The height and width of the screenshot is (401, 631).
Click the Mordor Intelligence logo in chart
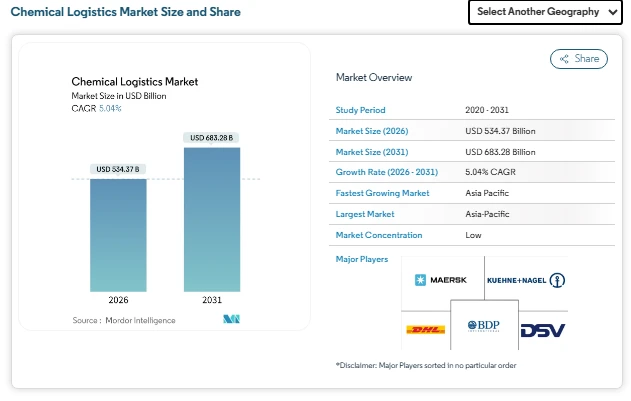pyautogui.click(x=232, y=320)
